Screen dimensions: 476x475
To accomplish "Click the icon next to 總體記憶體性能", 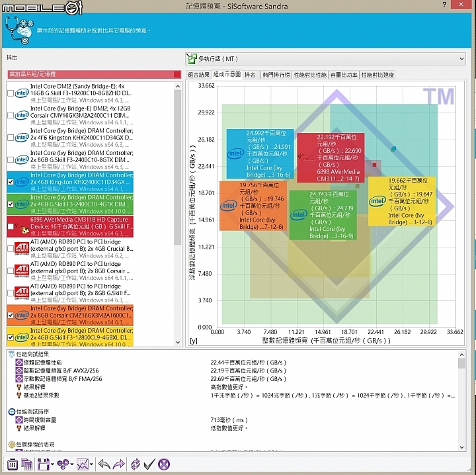I will point(19,363).
